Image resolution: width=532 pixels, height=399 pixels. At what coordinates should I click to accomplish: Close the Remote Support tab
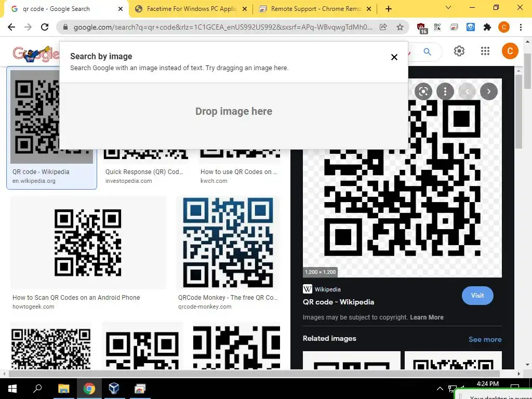[x=369, y=9]
